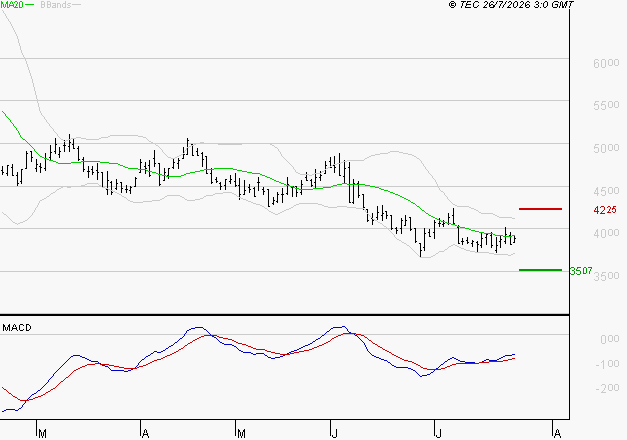Click the red 4225 price label
Image resolution: width=627 pixels, height=440 pixels.
point(605,210)
